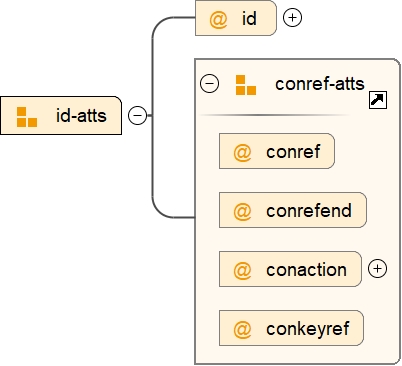Collapse the id-atts node

point(138,115)
